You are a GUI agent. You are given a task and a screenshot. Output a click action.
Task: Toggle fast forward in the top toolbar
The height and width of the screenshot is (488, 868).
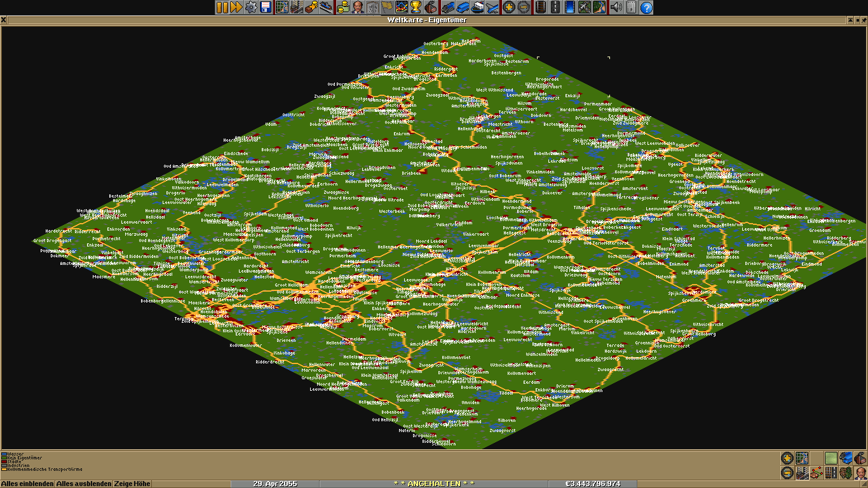coord(236,8)
